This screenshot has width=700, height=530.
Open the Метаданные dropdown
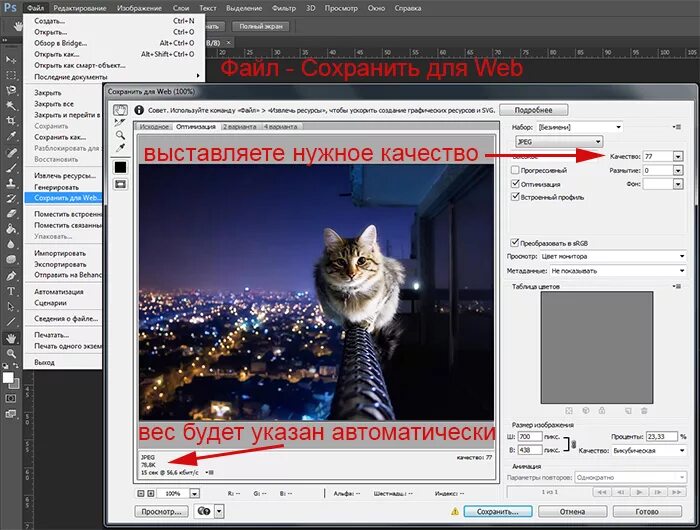617,271
